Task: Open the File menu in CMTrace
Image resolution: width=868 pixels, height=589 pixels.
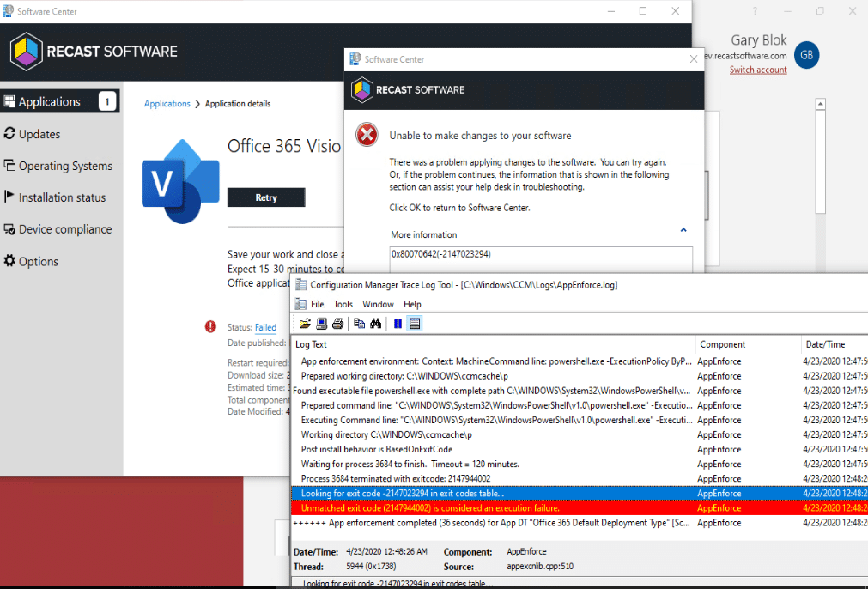Action: (317, 304)
